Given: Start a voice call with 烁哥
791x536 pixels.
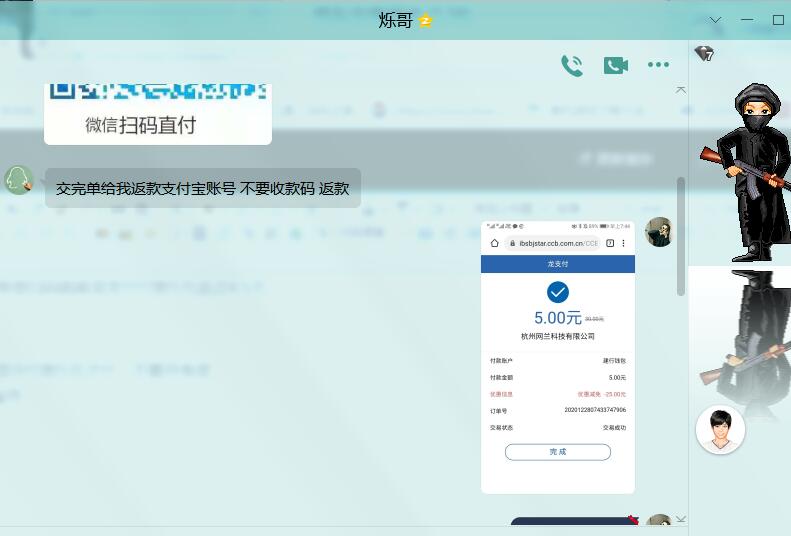Looking at the screenshot, I should 572,65.
